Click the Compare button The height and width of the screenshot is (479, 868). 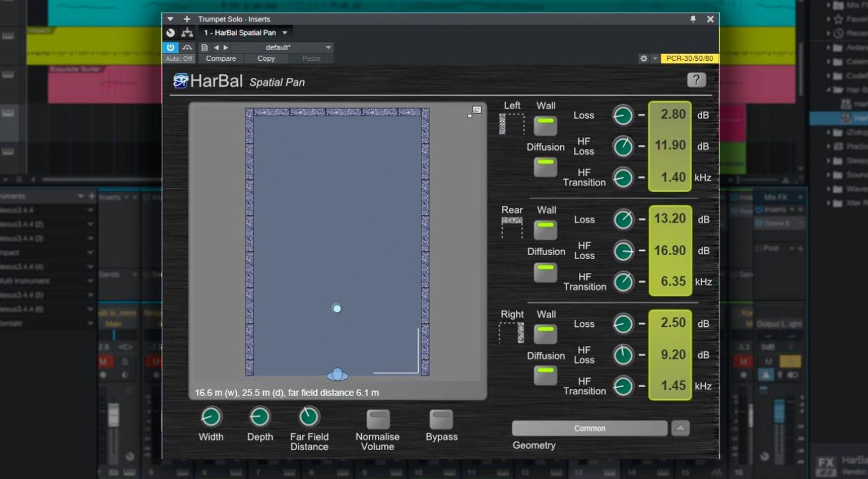(221, 59)
